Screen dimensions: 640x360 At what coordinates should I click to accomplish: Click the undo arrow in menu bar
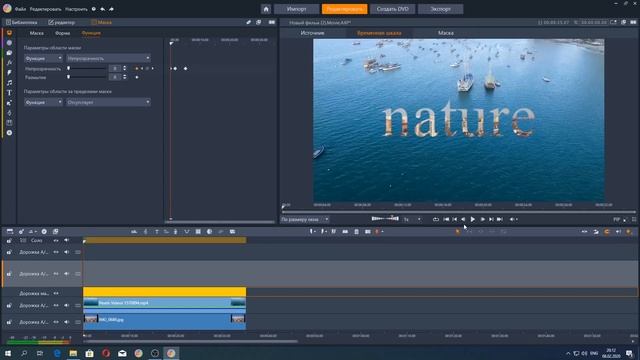click(102, 9)
